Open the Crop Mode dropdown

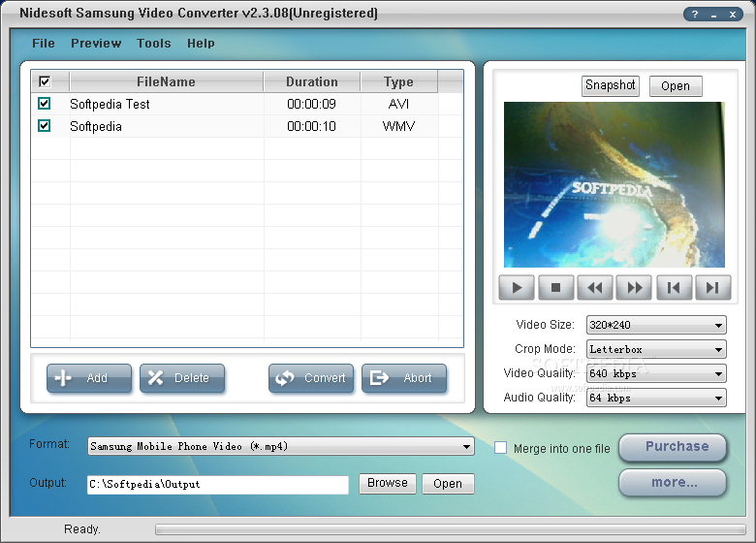(x=656, y=349)
